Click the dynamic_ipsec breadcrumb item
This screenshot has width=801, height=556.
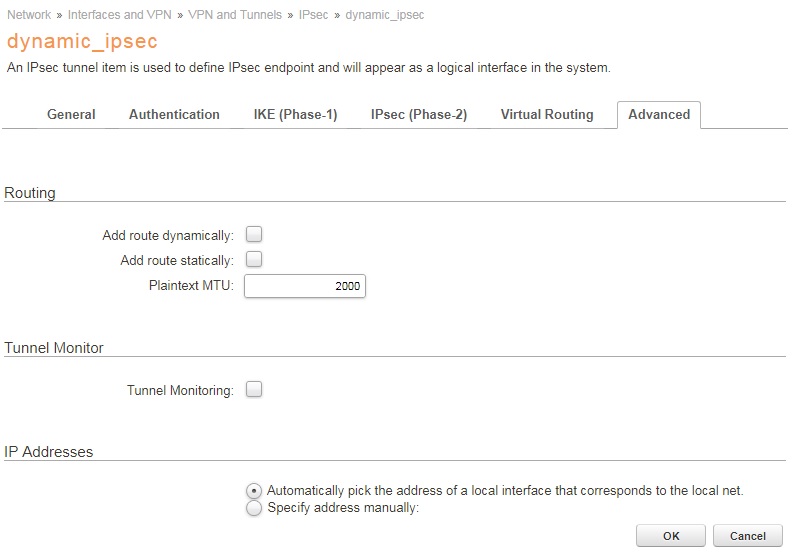tap(385, 16)
